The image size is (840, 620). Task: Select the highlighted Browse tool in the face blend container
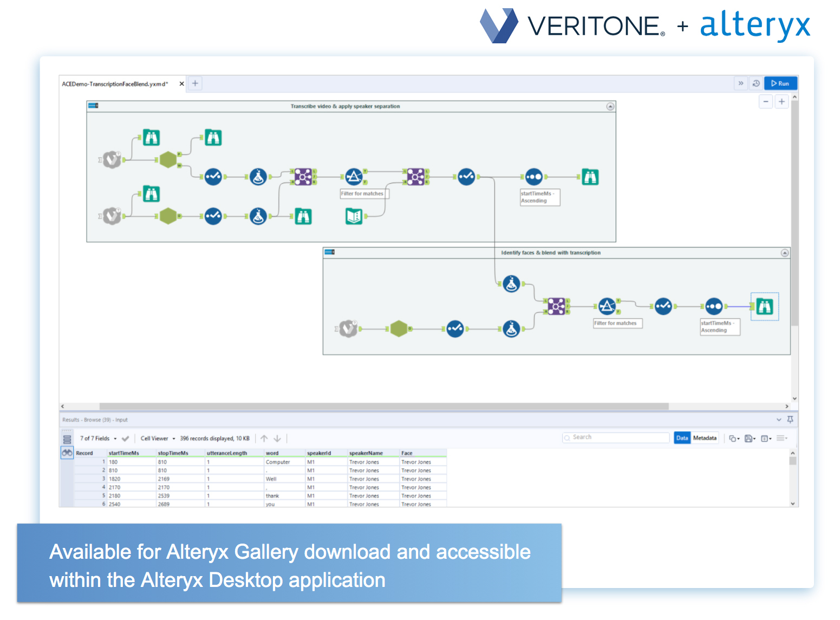[x=764, y=307]
